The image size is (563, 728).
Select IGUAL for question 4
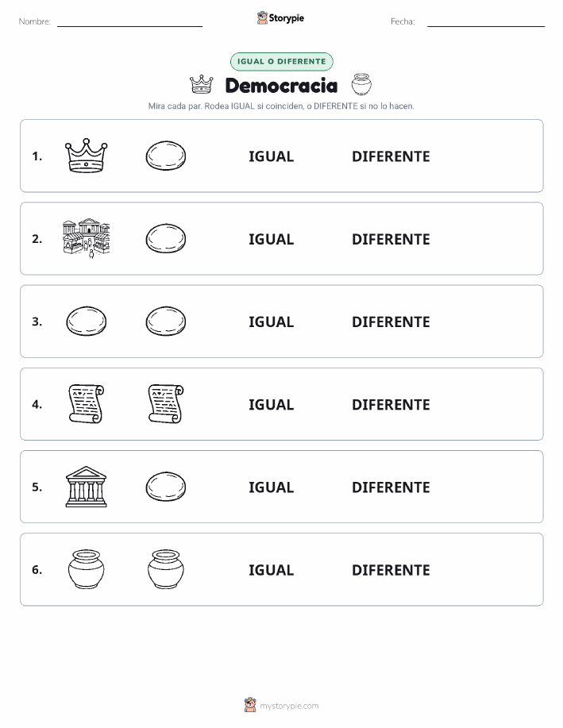click(272, 404)
